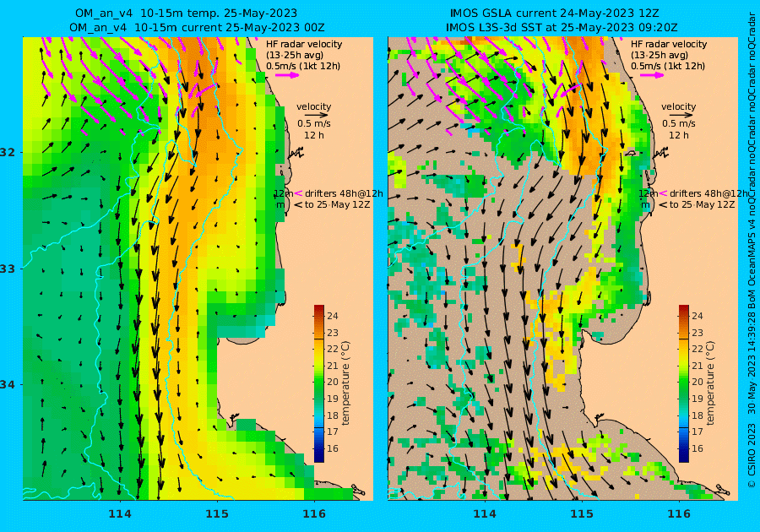The width and height of the screenshot is (760, 532).
Task: Click the latitude label '34' on left axis
Action: pos(8,385)
